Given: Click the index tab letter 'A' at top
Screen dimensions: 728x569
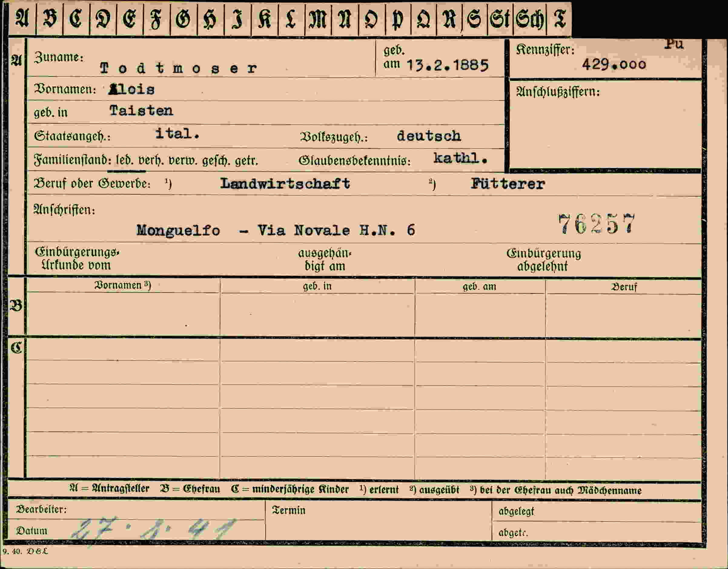Looking at the screenshot, I should [22, 18].
